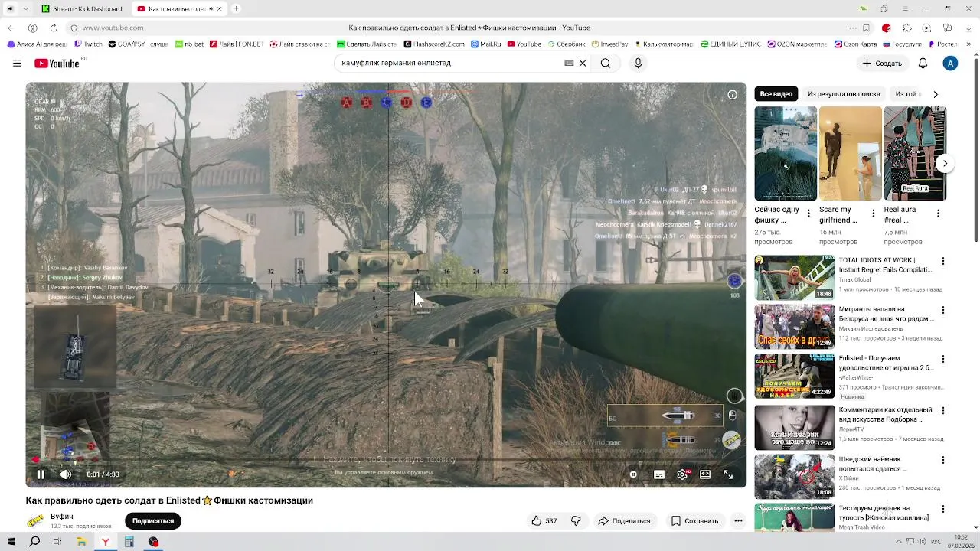Select the partially visible Из той… filter chip

coord(906,94)
